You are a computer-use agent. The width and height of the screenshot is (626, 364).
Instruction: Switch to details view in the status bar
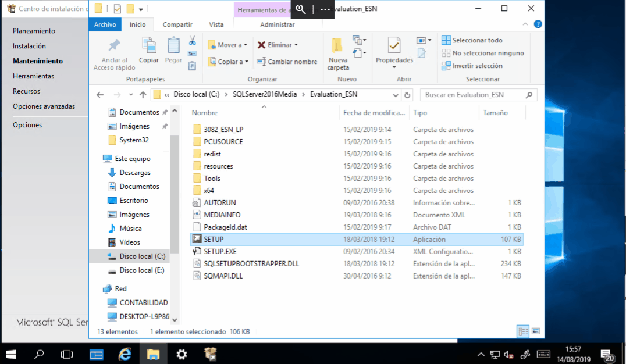pyautogui.click(x=523, y=331)
